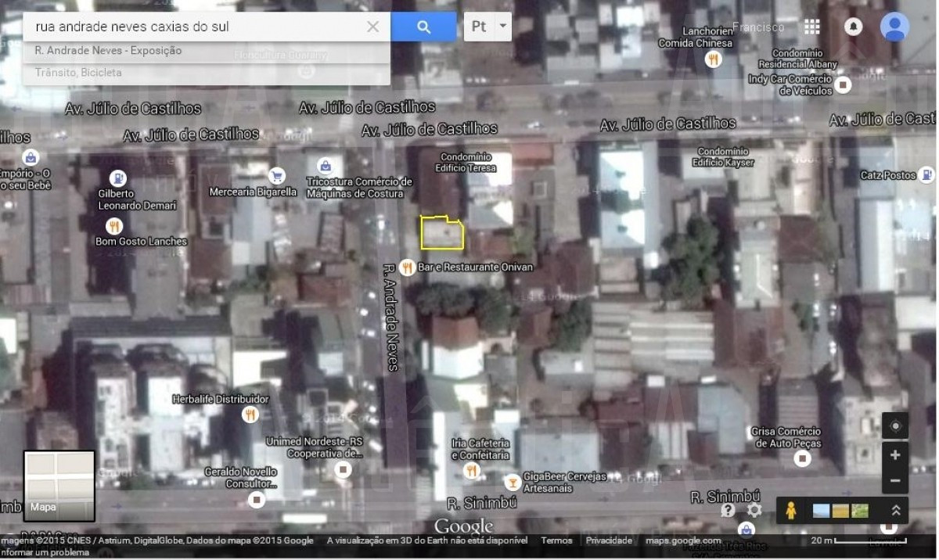Viewport: 939px width, 560px height.
Task: Click Condomínio Edifício Teresa label
Action: click(x=466, y=162)
